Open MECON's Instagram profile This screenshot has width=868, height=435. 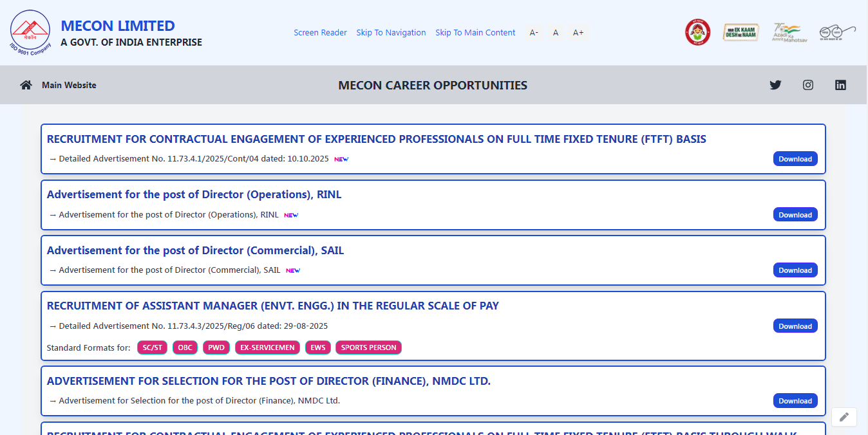tap(807, 84)
